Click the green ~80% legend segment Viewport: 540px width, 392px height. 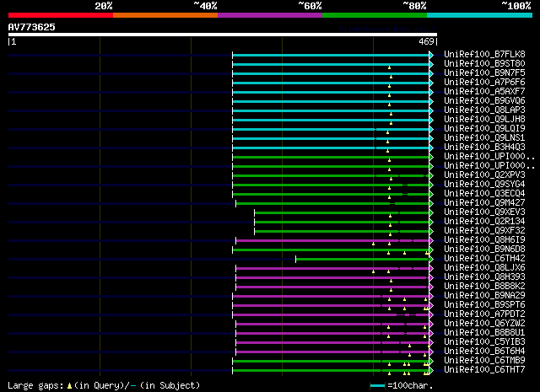375,15
